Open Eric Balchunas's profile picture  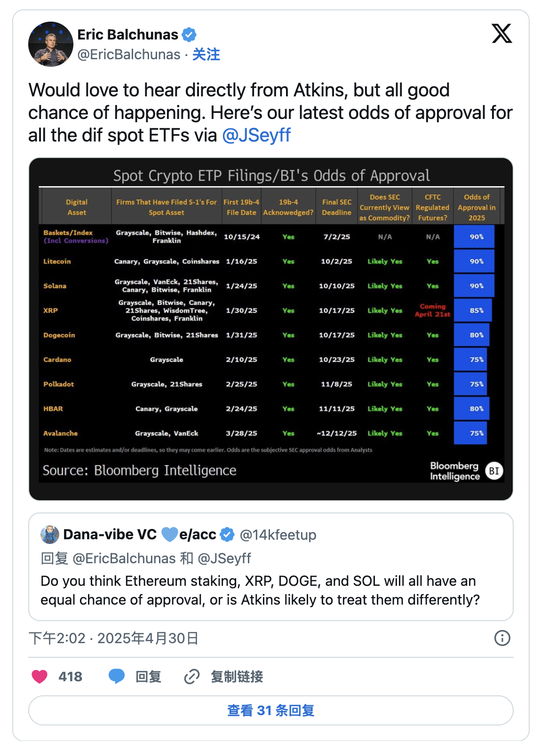coord(51,44)
